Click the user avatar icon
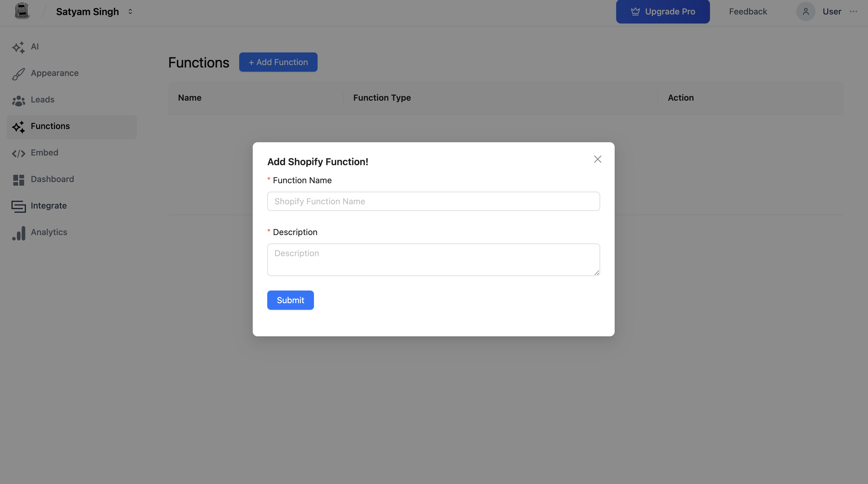 coord(805,12)
